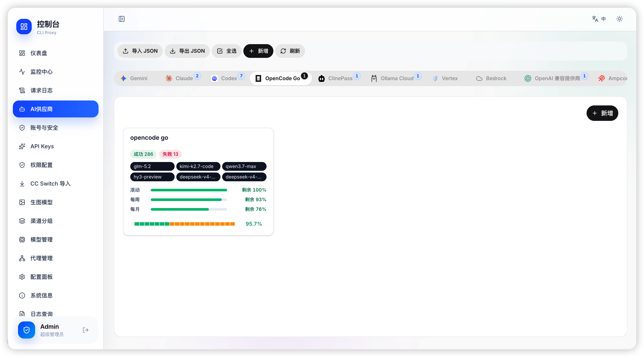Click the 超级管理员 role label

[52, 334]
